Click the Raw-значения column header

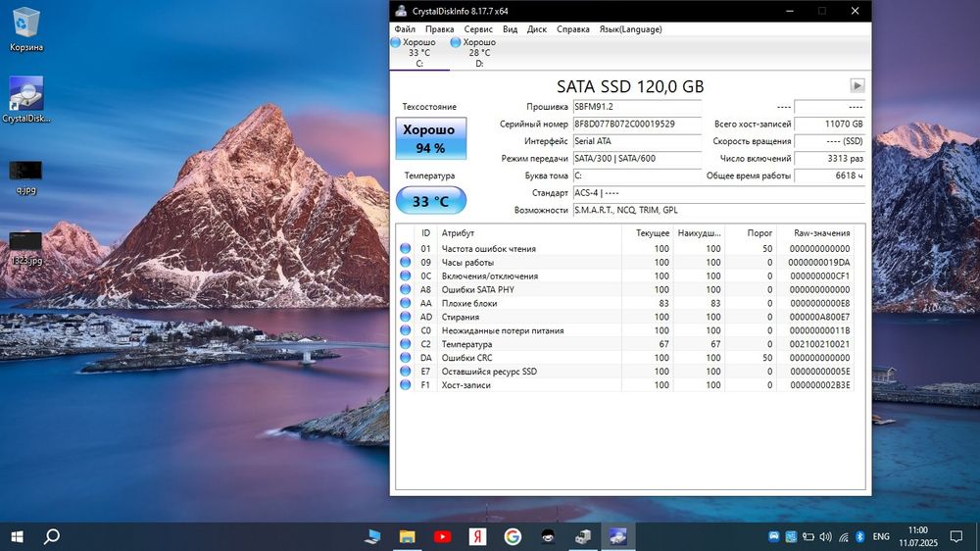(x=815, y=232)
